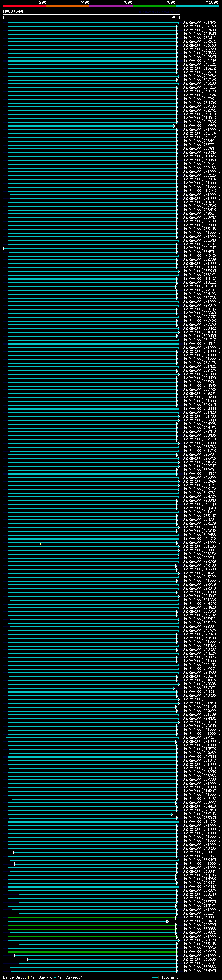Select hit label UniRef100_B9IEU6
This screenshot has width=222, height=980.
199,546
